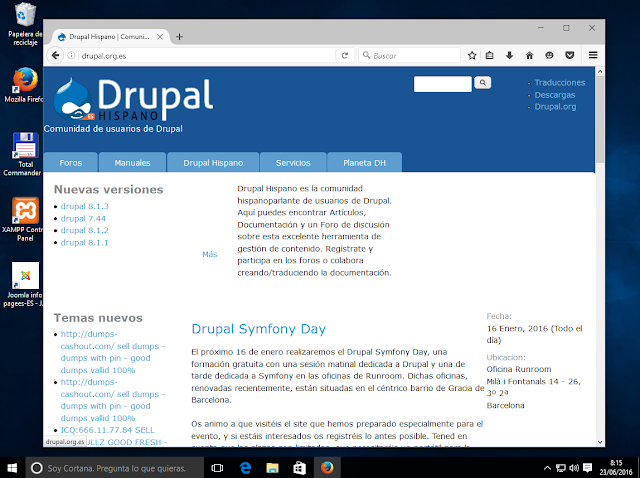This screenshot has height=478, width=640.
Task: Click the Drupal site search box
Action: (442, 84)
